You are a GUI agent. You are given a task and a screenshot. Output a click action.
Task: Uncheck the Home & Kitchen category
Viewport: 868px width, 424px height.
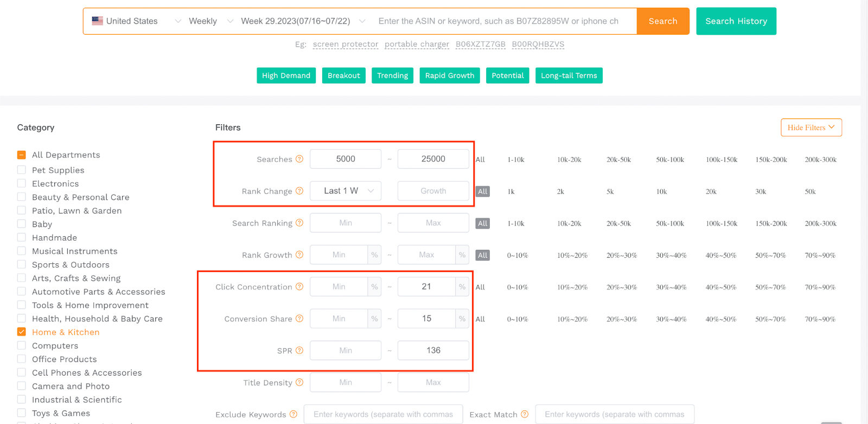pos(22,332)
